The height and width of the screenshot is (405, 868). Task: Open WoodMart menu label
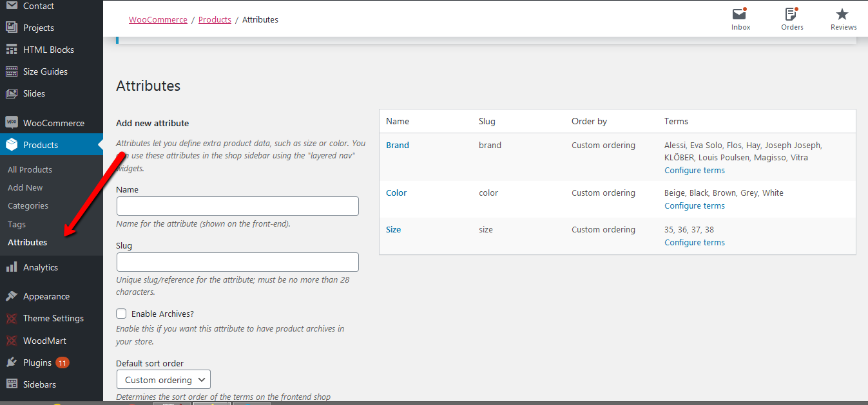pos(44,341)
